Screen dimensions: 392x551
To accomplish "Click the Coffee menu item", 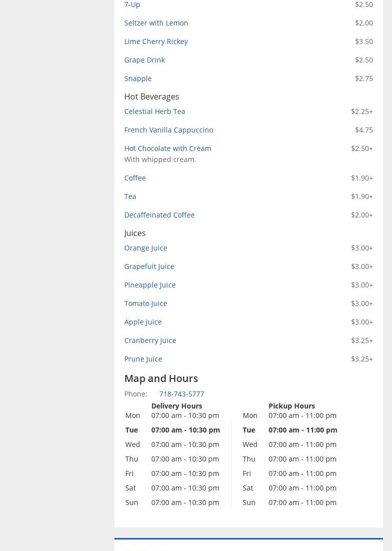I will point(135,178).
